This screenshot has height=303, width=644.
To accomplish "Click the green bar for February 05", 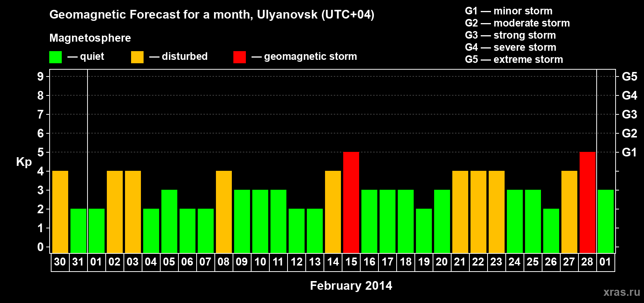I will tap(169, 222).
